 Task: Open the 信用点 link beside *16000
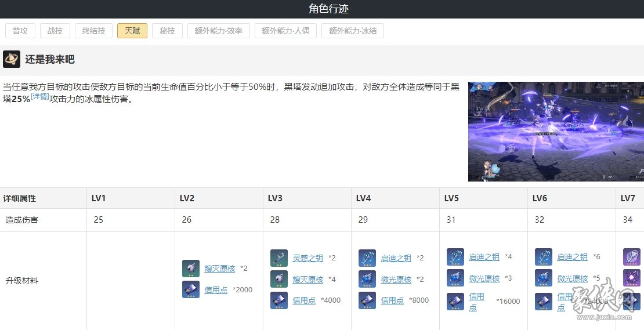coord(476,302)
